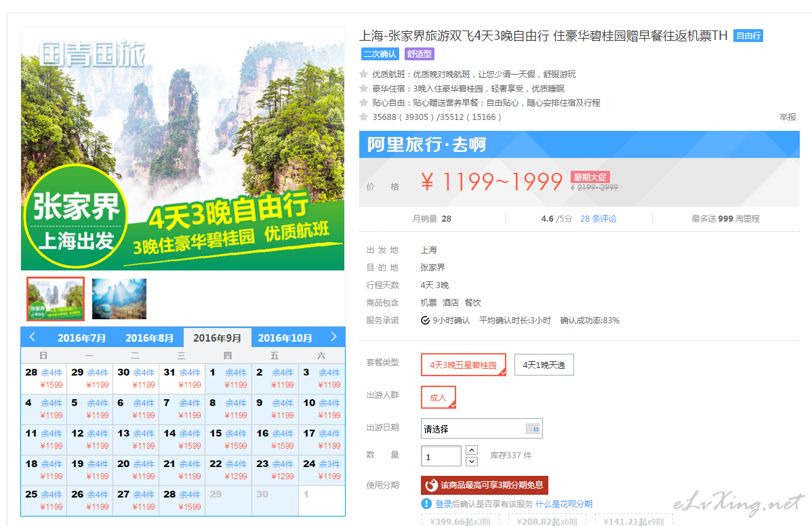Screen dimensions: 812x526
Task: Select the second blue scenery thumbnail
Action: tap(119, 299)
